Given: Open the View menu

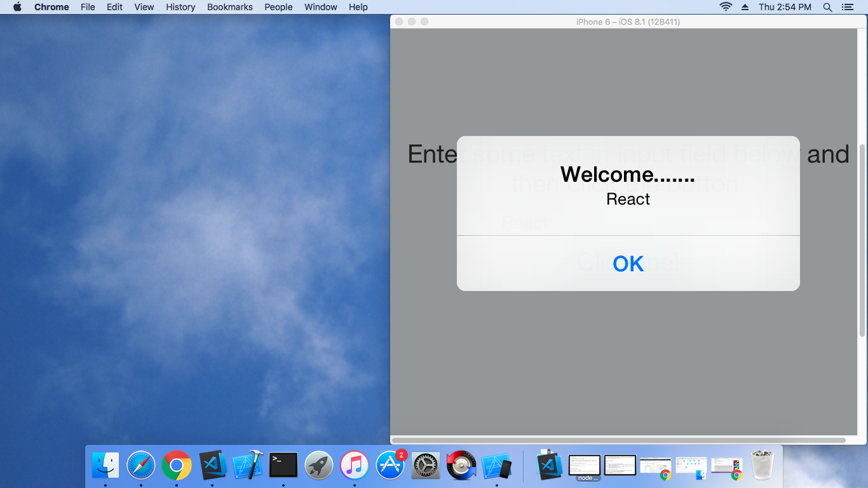Looking at the screenshot, I should (x=144, y=7).
